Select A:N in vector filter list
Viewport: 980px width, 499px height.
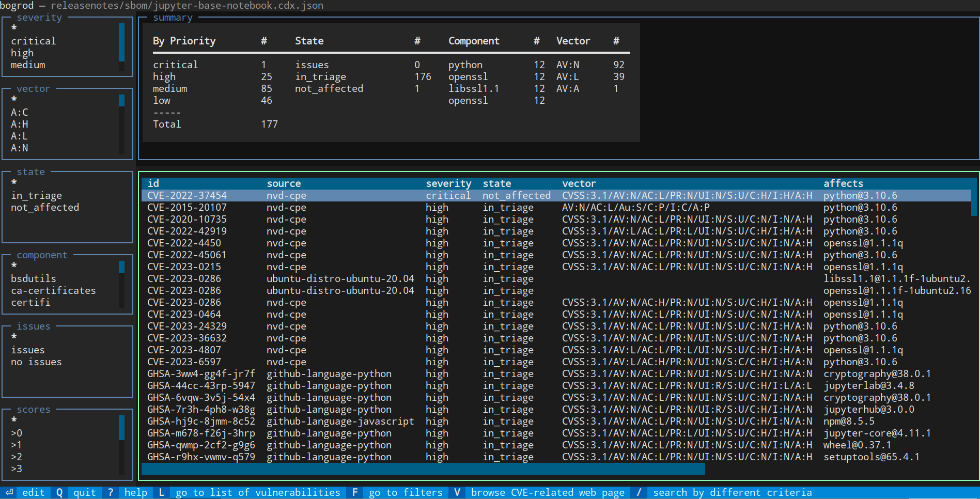pos(20,148)
